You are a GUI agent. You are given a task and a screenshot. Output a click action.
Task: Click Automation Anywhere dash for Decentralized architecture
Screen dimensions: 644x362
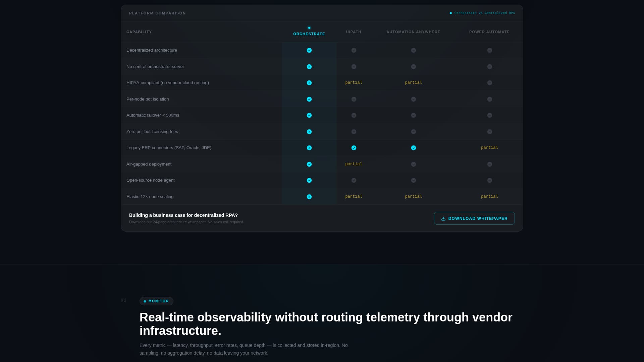pyautogui.click(x=414, y=50)
